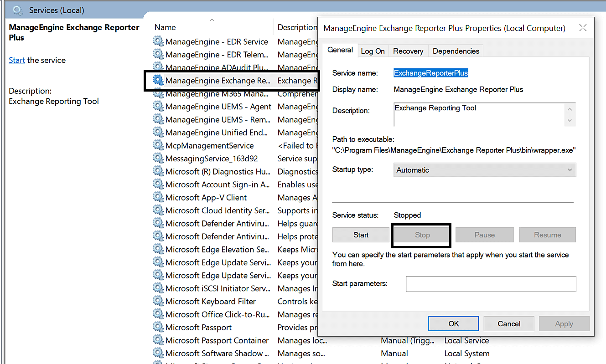Click gear icon for Microsoft Office Click-to-Ru...
The width and height of the screenshot is (606, 364).
coord(158,314)
